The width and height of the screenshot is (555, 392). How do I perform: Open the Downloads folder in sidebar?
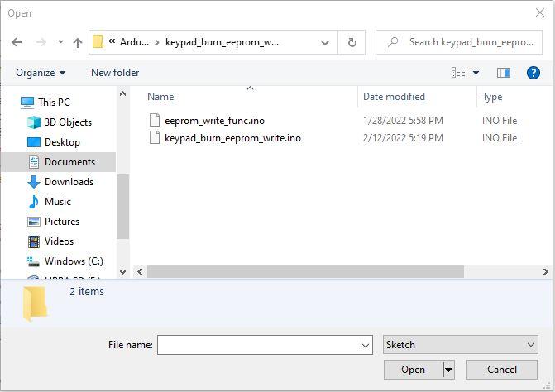tap(69, 182)
